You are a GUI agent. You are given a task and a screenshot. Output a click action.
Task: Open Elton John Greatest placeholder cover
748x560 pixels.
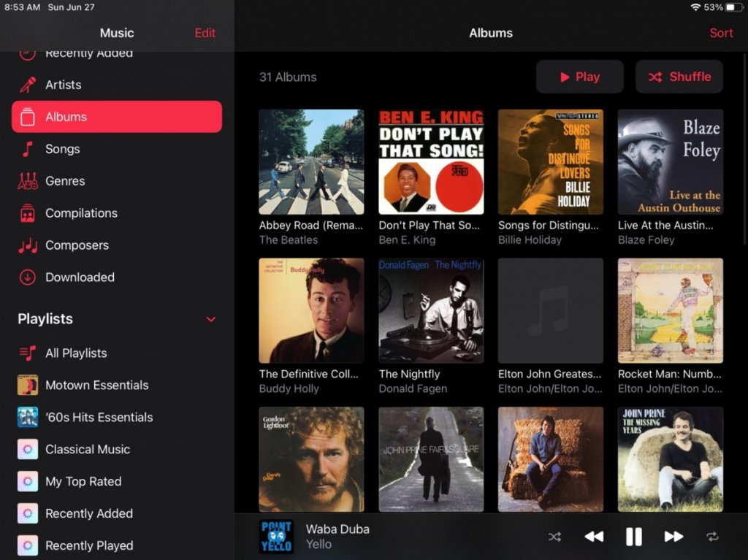coord(551,310)
